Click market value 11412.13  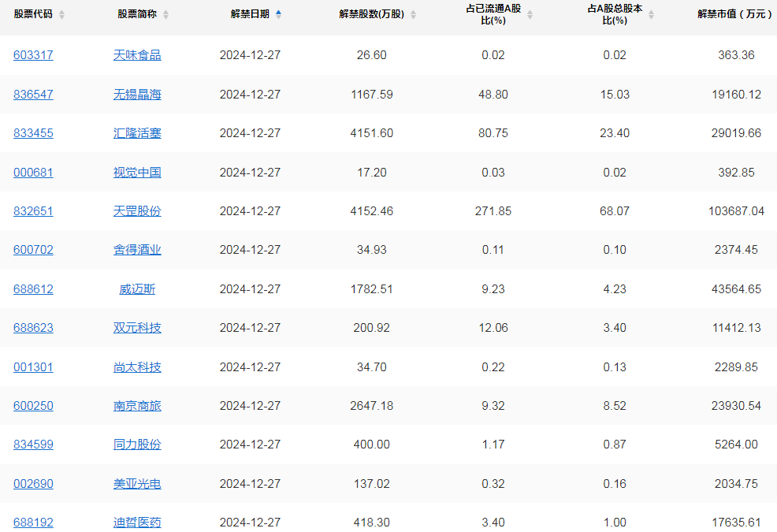tap(736, 328)
